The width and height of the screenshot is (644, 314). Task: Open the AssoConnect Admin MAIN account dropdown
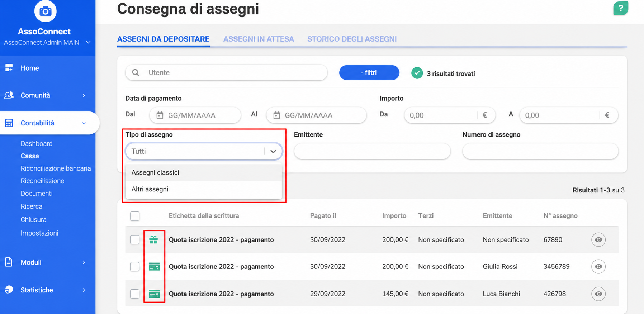[47, 42]
